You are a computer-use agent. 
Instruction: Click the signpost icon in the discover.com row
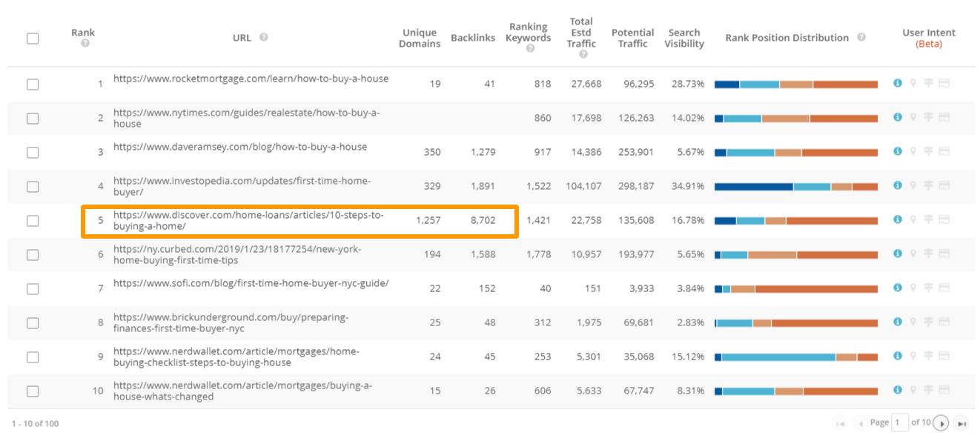(929, 220)
